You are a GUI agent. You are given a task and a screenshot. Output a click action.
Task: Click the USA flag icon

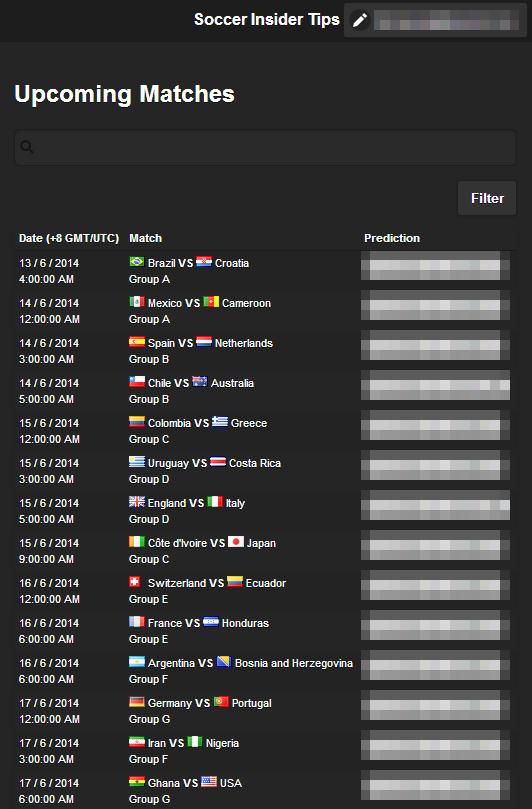[x=209, y=782]
